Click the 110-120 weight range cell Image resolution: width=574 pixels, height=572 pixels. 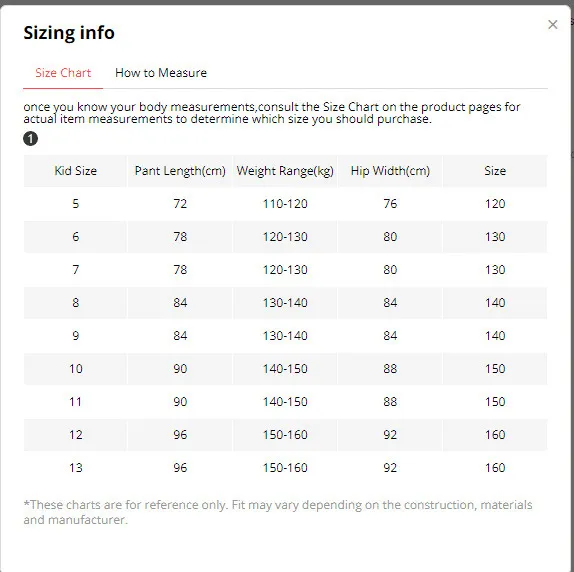[x=285, y=203]
